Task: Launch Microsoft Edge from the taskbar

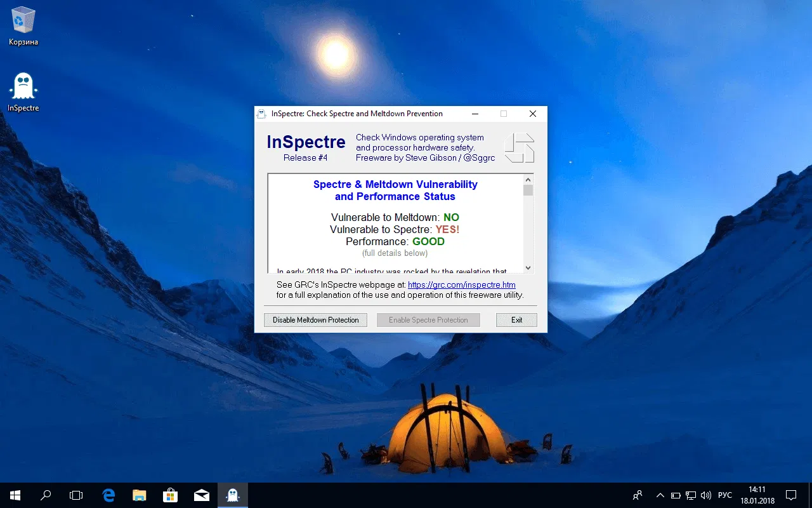Action: (108, 495)
